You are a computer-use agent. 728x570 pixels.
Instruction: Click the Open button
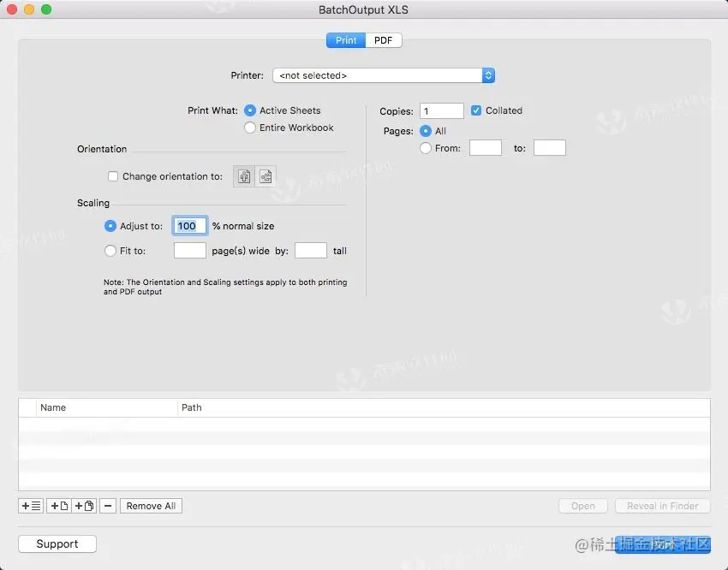tap(583, 506)
